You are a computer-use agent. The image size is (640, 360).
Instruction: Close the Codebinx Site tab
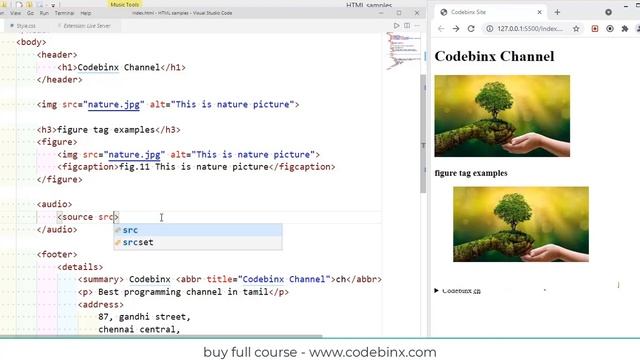[x=540, y=12]
